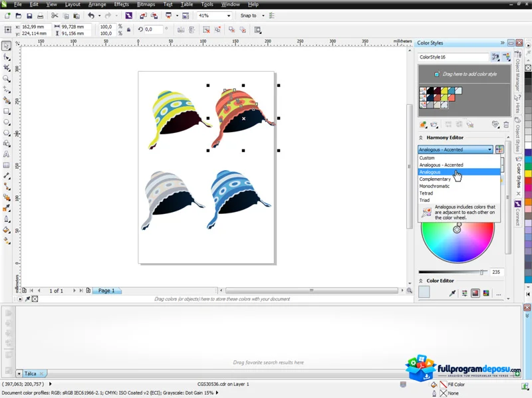Click the Paste icon
This screenshot has height=398, width=532.
pyautogui.click(x=76, y=15)
